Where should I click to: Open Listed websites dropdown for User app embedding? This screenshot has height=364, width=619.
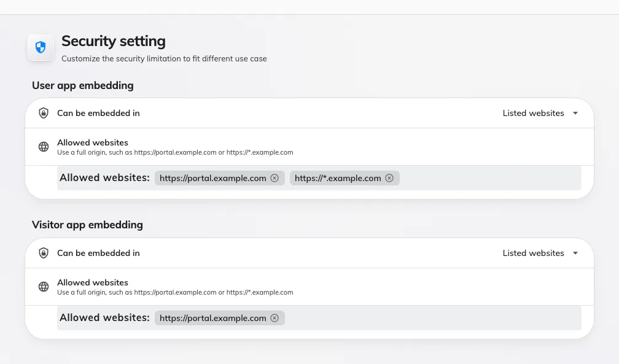(x=540, y=113)
